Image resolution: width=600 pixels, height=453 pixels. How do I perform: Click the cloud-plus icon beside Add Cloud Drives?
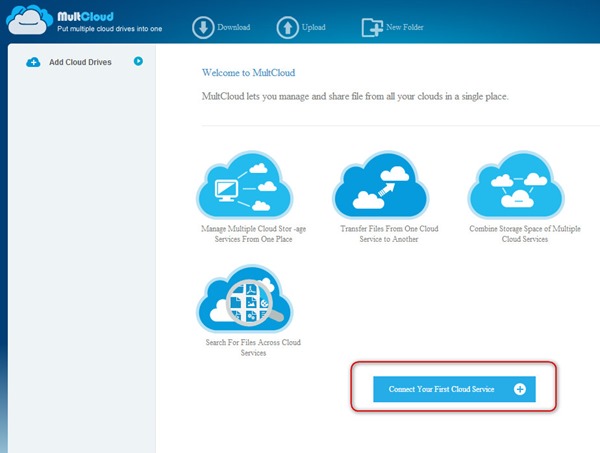click(x=33, y=62)
